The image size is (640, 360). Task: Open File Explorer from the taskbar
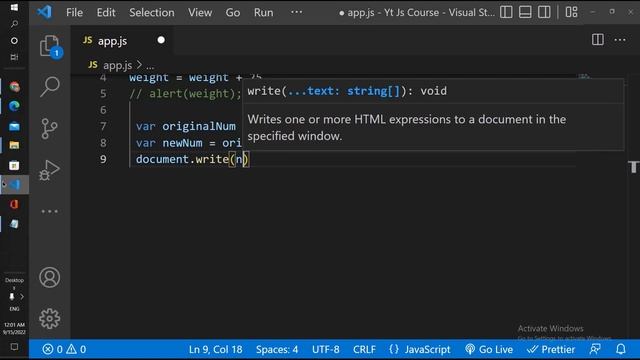(14, 145)
